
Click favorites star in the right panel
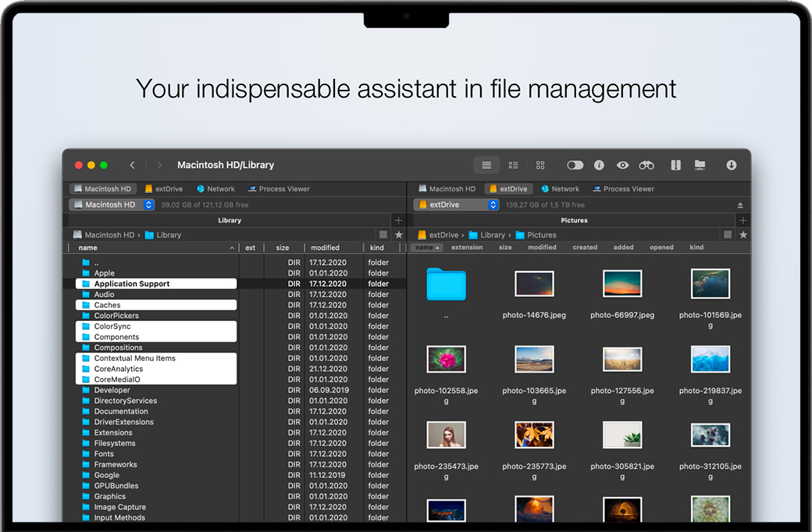[743, 234]
